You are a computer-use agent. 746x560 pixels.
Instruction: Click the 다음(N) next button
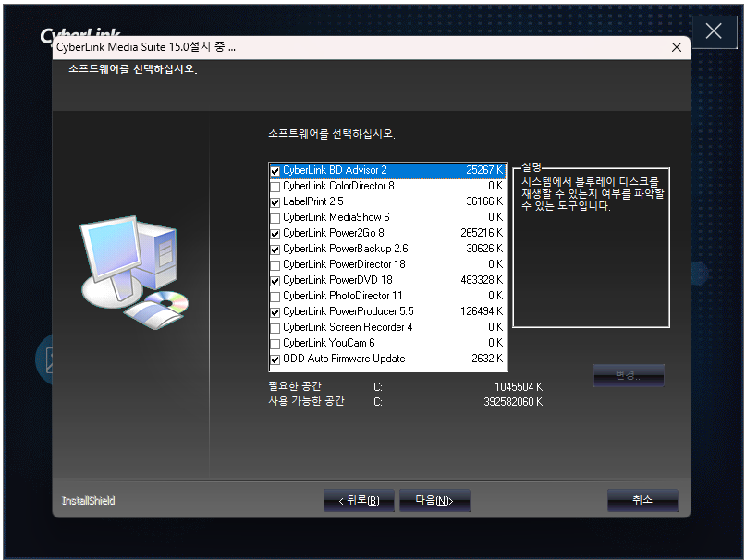[x=434, y=500]
